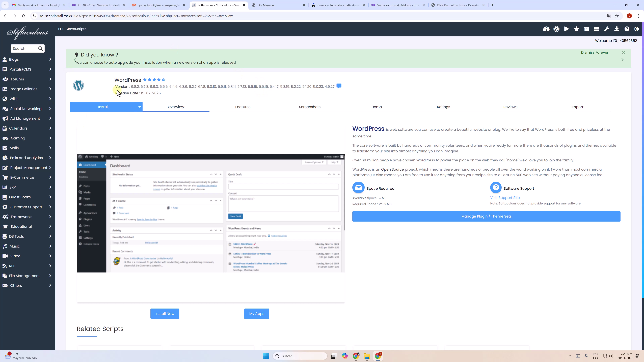Open Demos via the play icon

click(567, 29)
